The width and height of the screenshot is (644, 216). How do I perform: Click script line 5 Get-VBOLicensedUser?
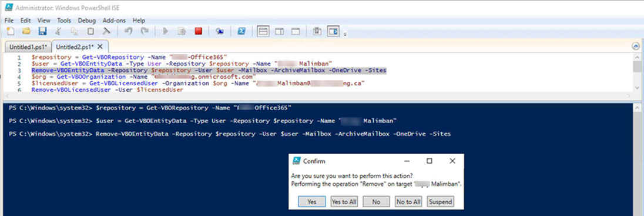pyautogui.click(x=199, y=83)
